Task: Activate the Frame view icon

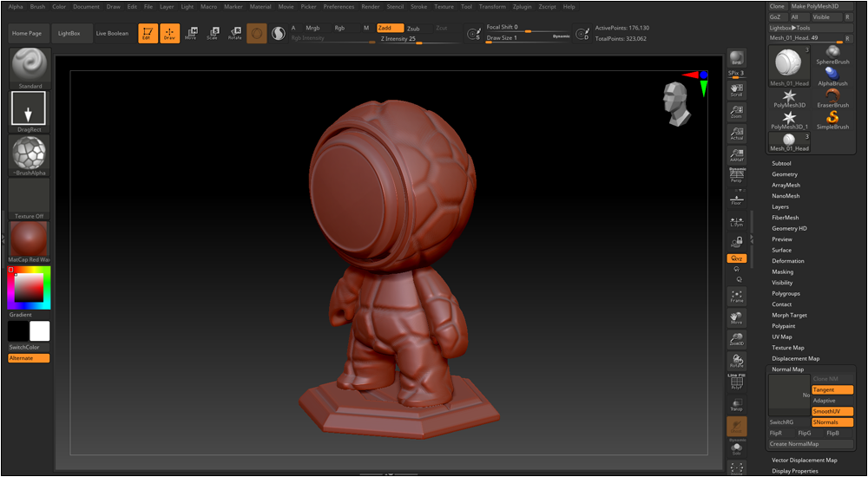Action: (736, 296)
